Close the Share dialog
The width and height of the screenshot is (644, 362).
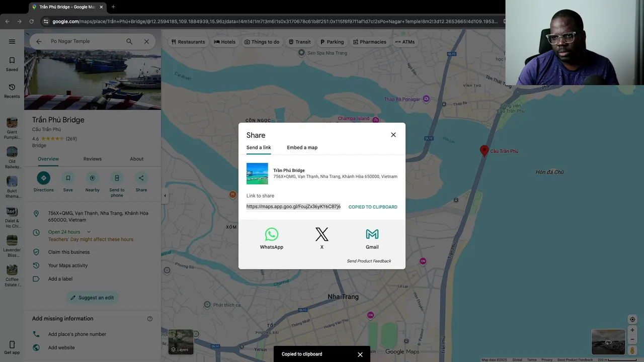point(393,135)
